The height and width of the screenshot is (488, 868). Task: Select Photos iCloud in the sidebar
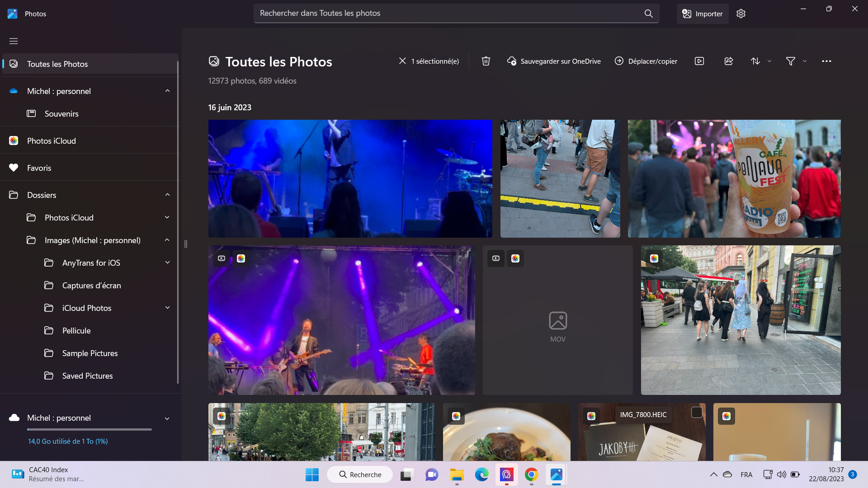[51, 141]
